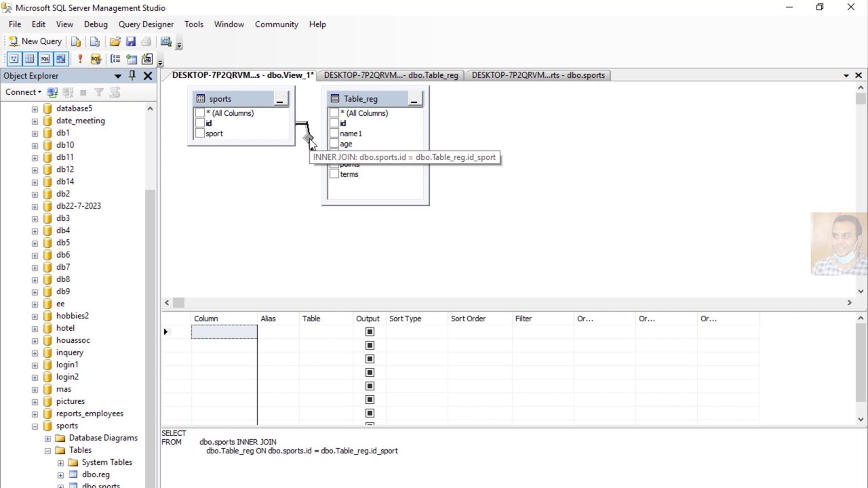This screenshot has width=868, height=488.
Task: Minimize the Table_reg table box in diagram
Action: tap(414, 99)
